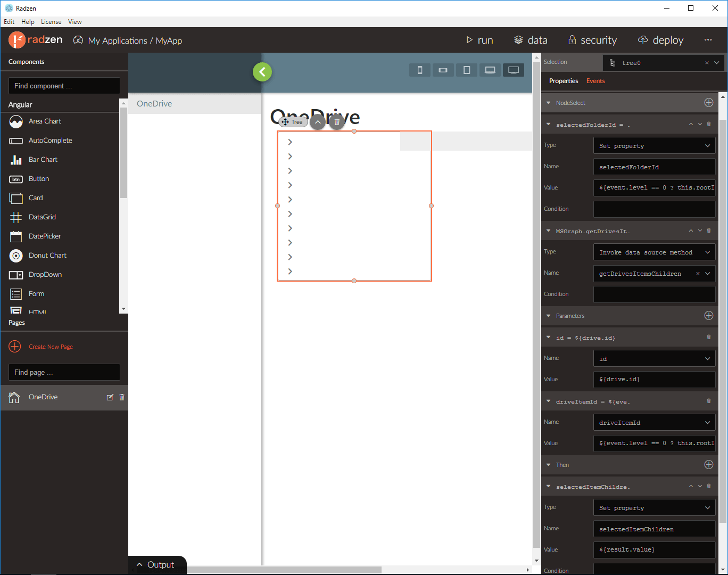728x575 pixels.
Task: Collapse the NodeSelect section
Action: (x=549, y=103)
